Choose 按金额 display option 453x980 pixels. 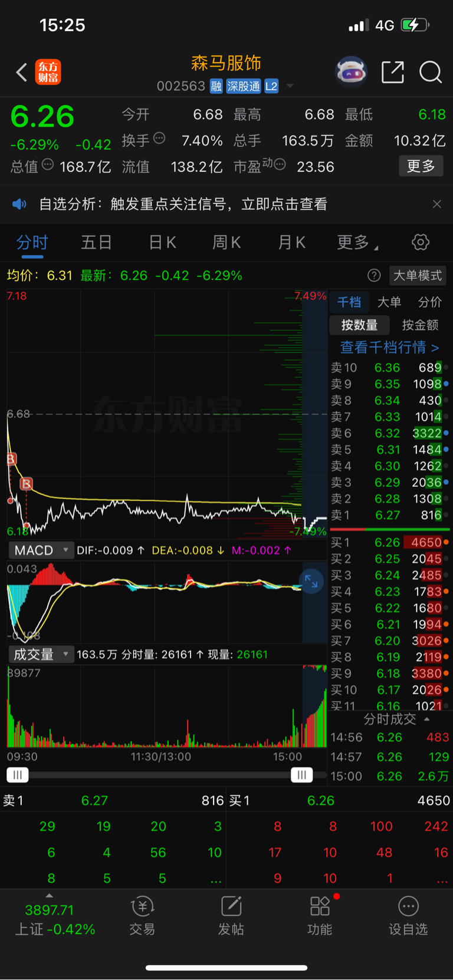[x=420, y=325]
